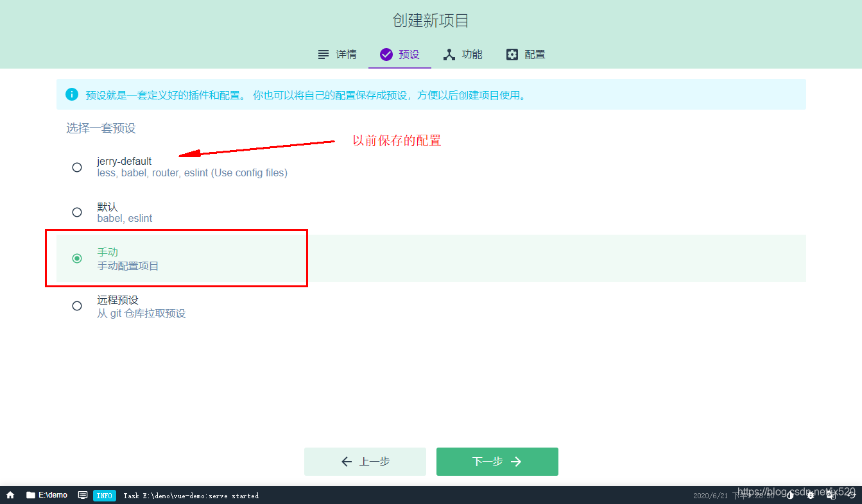Click the 'babel, eslint' description text

click(x=125, y=219)
